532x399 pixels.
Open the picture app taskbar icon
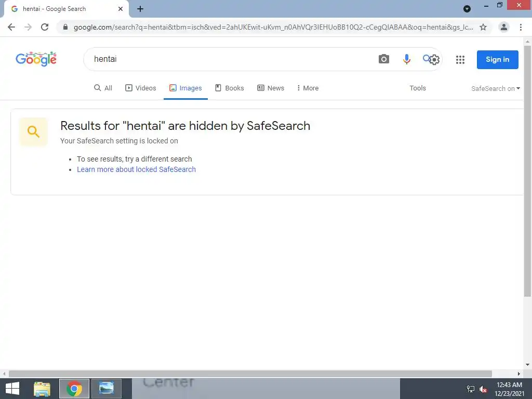106,389
